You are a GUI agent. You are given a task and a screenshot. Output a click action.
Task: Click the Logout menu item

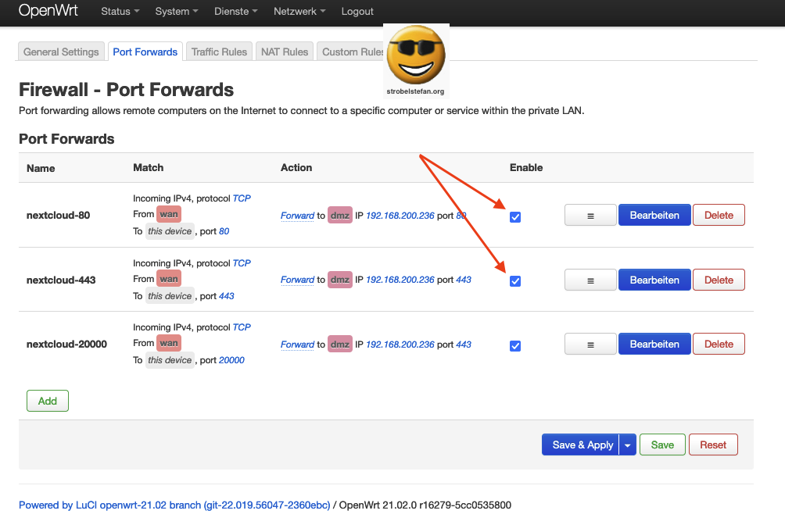point(357,11)
